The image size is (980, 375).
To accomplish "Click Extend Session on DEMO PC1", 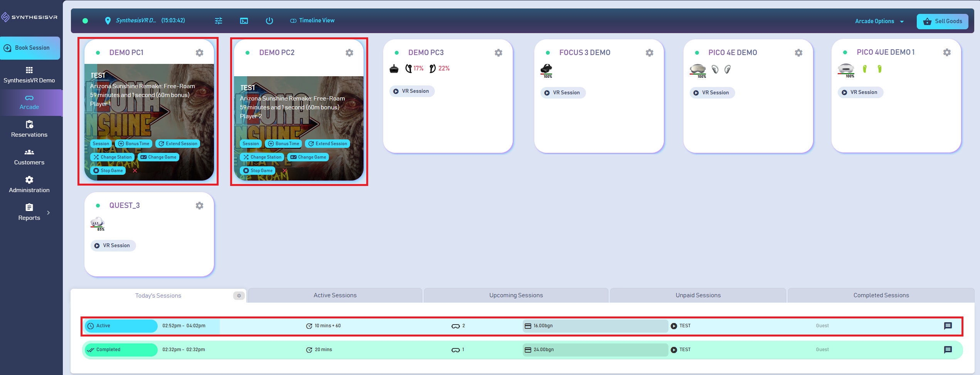I will tap(178, 144).
